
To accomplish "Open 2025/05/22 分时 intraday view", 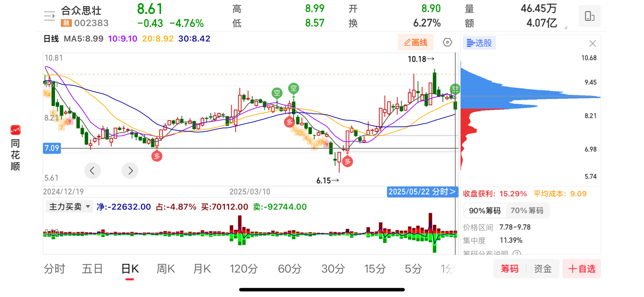I will [x=422, y=192].
